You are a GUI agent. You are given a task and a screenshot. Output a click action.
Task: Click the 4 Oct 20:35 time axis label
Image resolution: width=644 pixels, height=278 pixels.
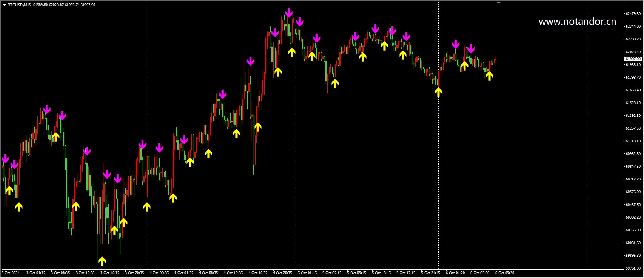282,273
